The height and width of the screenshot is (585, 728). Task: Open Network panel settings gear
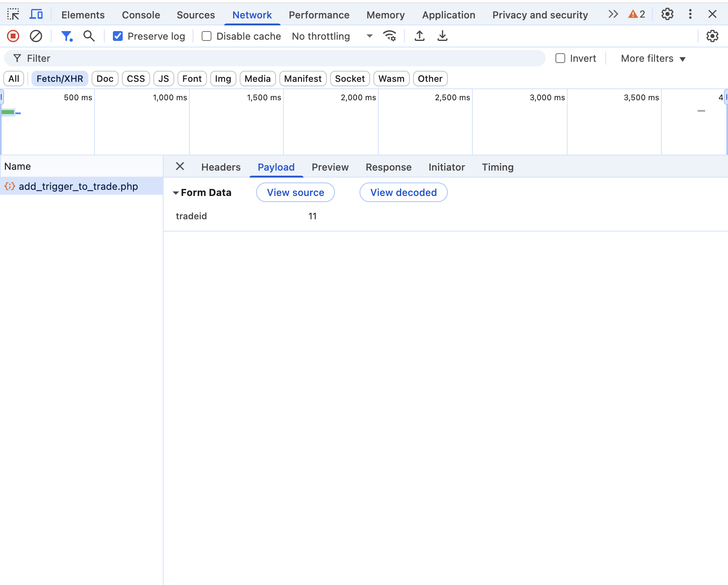712,36
